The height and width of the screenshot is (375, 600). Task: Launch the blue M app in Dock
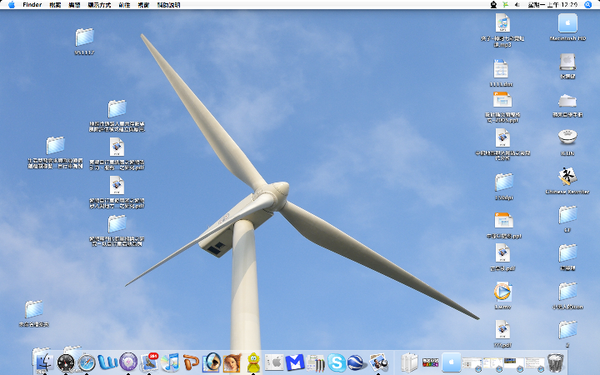click(x=295, y=362)
